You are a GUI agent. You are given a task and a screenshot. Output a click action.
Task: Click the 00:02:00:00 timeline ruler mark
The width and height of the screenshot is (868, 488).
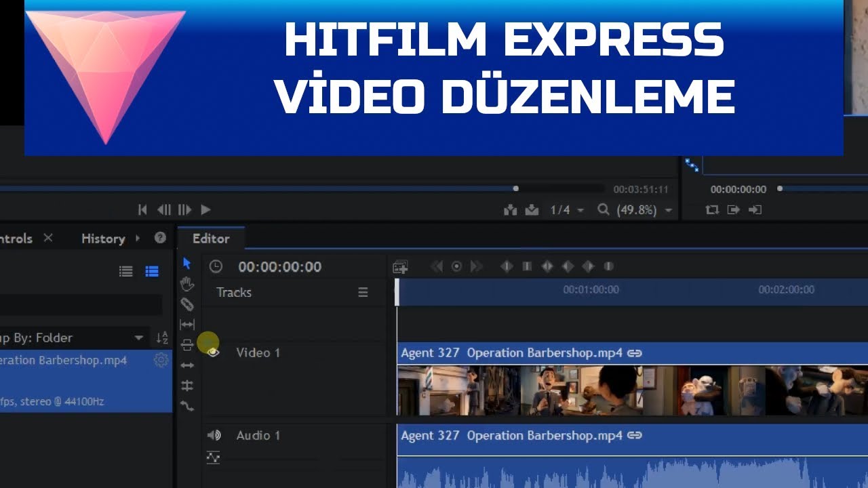click(786, 289)
